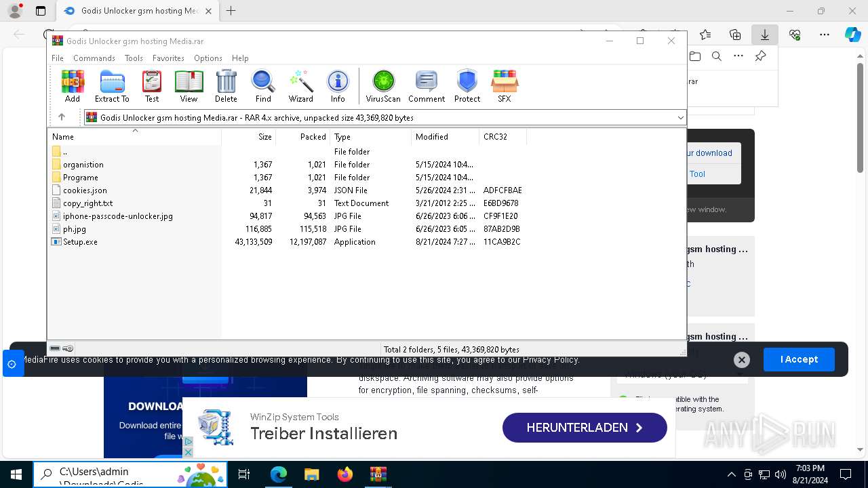The height and width of the screenshot is (488, 868).
Task: Open Microsoft Edge from taskbar
Action: [x=279, y=474]
